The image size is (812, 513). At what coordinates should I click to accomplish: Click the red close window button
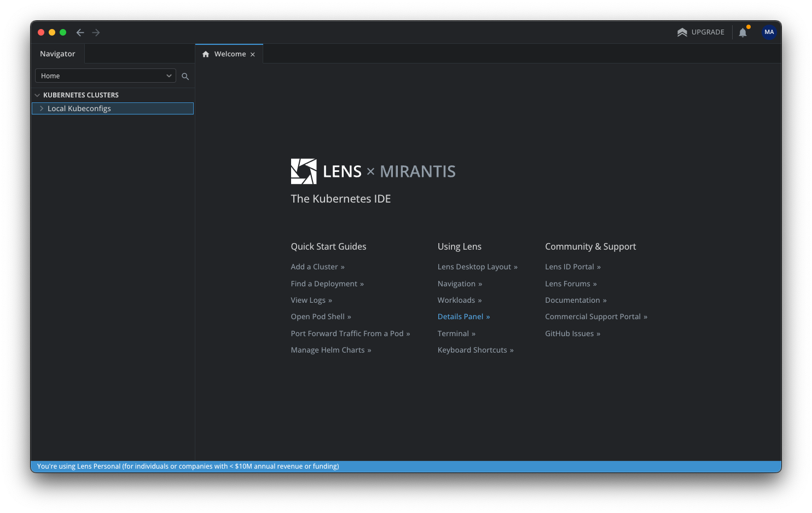(x=41, y=32)
